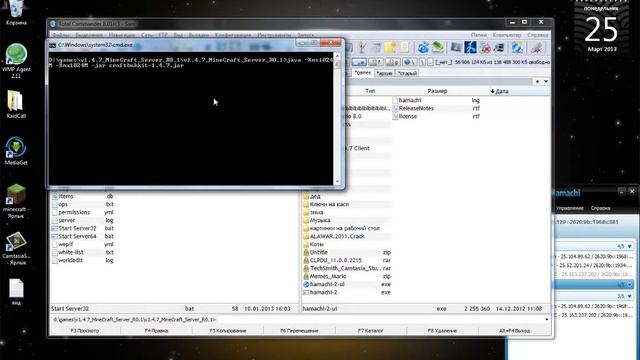640x360 pixels.
Task: Click cmd window scrollbar down arrow
Action: coord(337,182)
